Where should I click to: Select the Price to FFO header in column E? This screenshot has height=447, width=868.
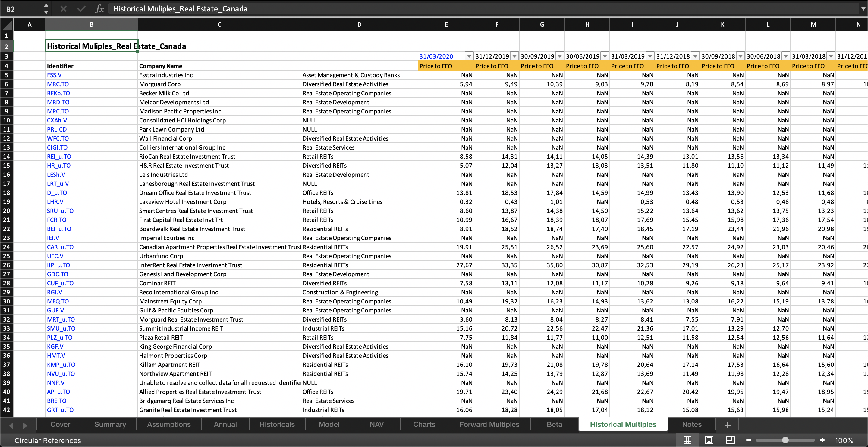[446, 66]
